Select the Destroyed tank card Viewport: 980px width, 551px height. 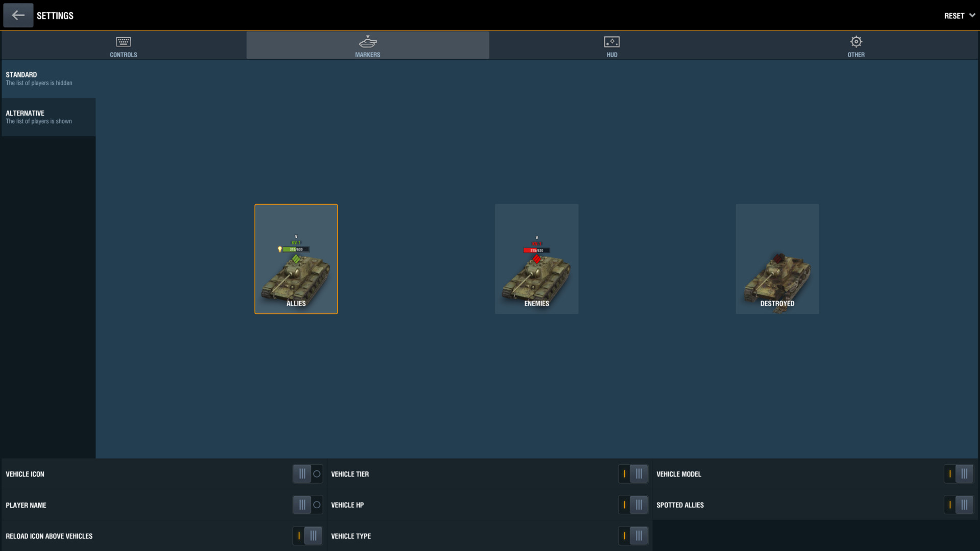coord(777,259)
